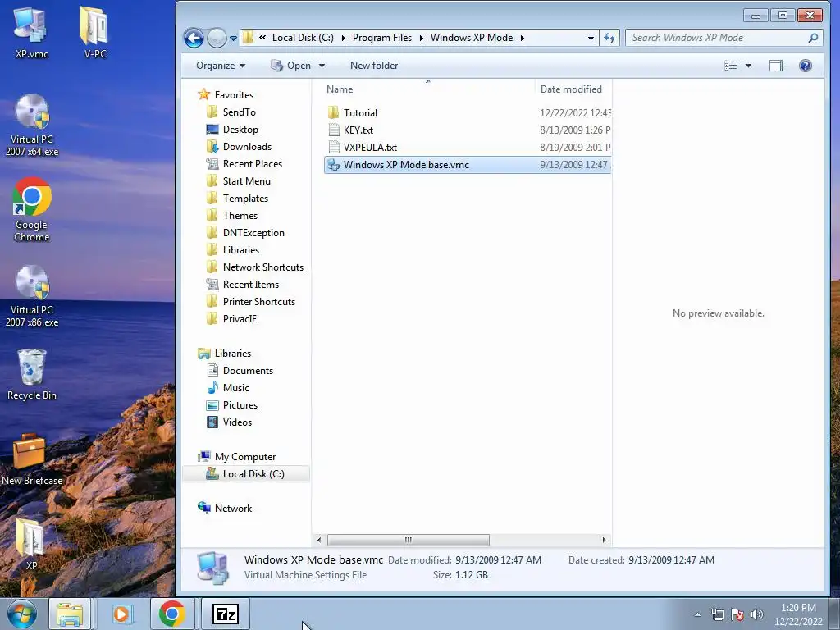This screenshot has width=840, height=630.
Task: Click the search magnifier icon
Action: click(813, 38)
